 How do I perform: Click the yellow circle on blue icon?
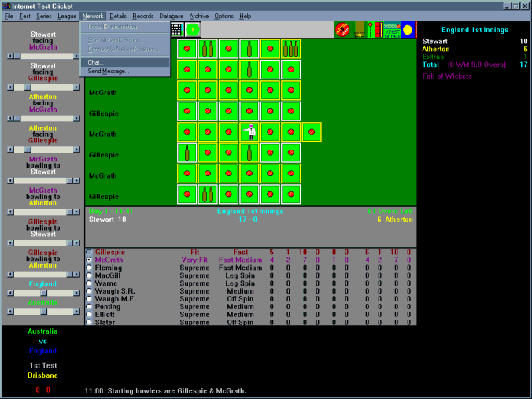408,30
